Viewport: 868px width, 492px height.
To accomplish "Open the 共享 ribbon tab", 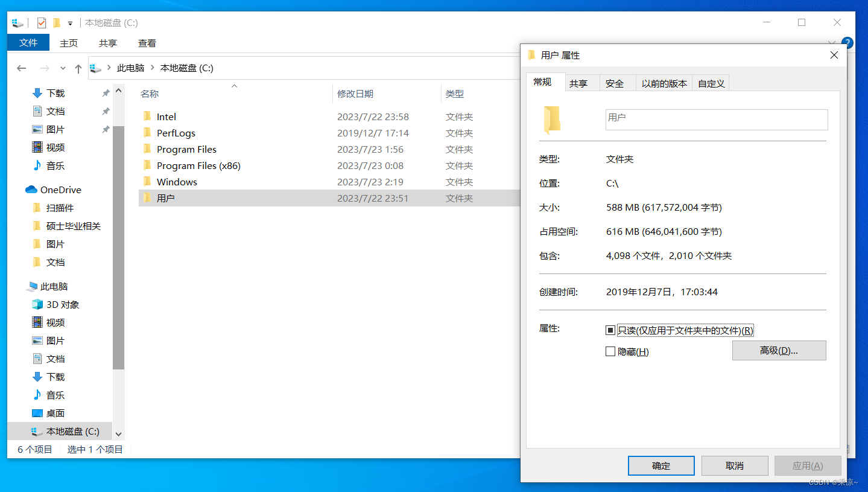I will click(x=108, y=43).
